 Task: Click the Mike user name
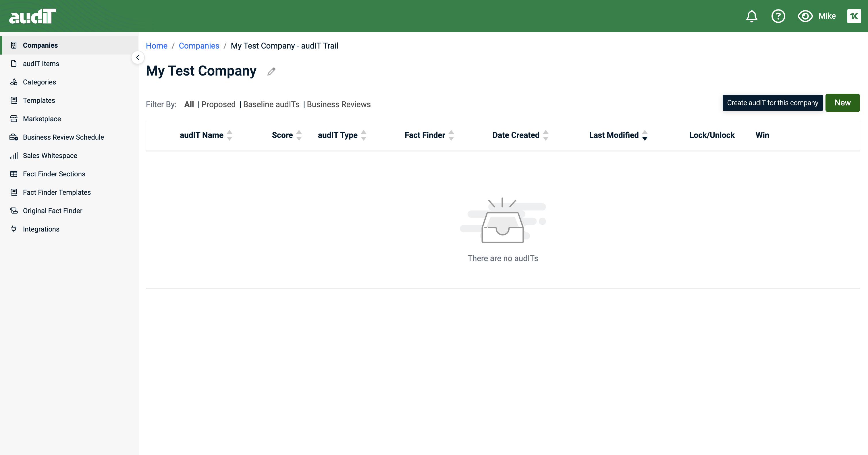point(827,16)
